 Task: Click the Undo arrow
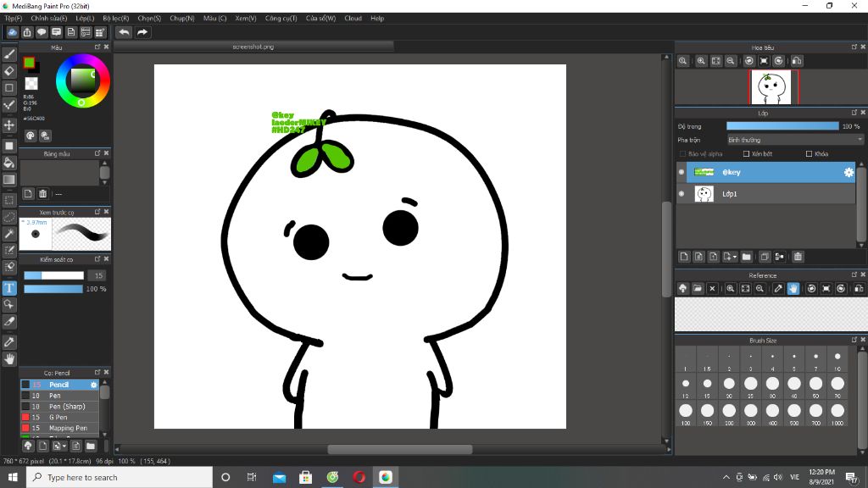124,32
